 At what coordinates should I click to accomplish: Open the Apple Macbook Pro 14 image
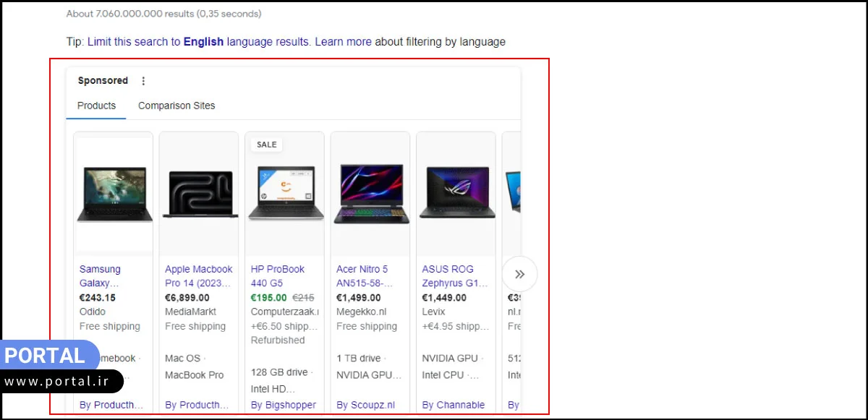tap(198, 194)
